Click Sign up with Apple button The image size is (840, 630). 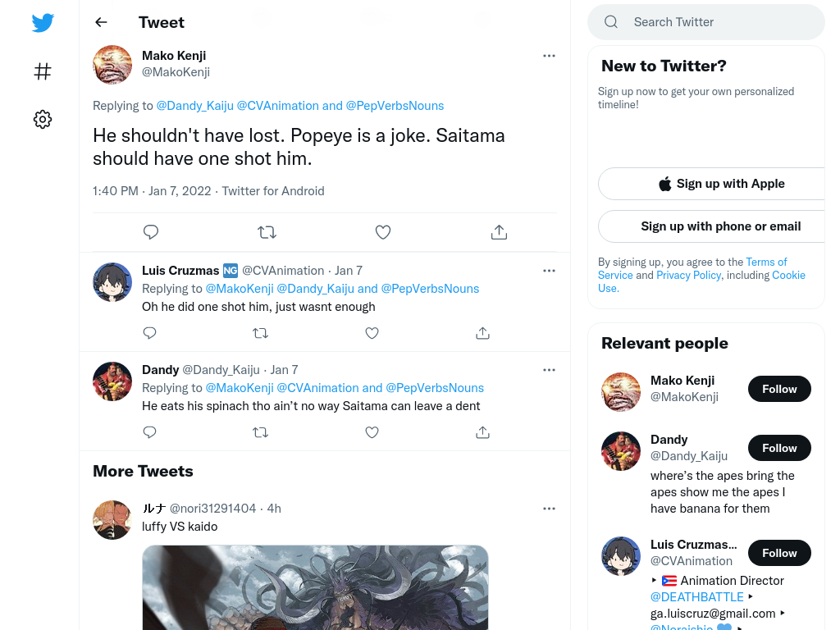(x=711, y=184)
